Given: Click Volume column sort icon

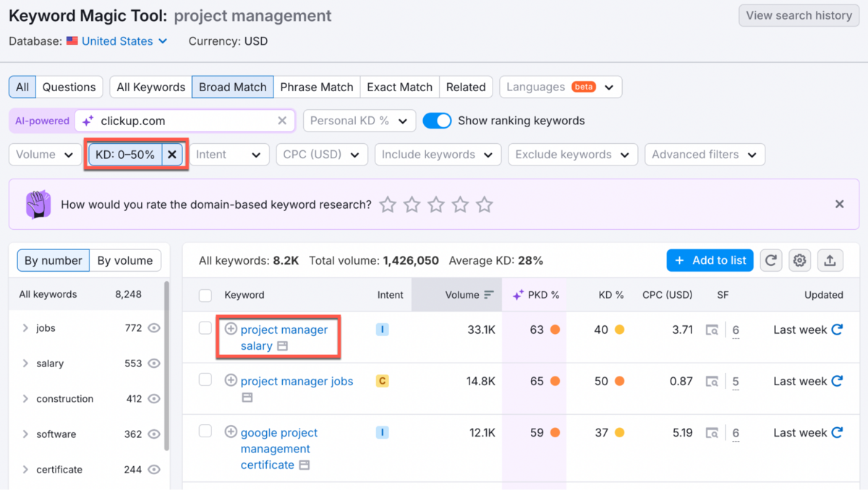Looking at the screenshot, I should pyautogui.click(x=489, y=295).
